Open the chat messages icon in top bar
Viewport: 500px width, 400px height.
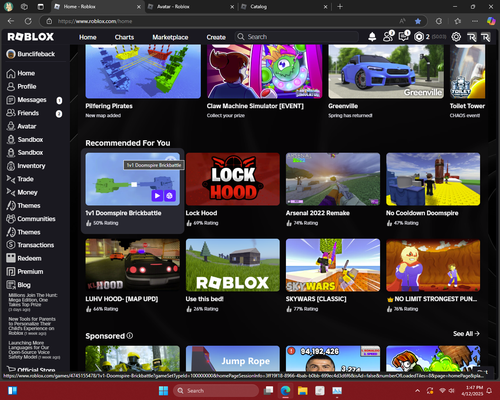click(x=404, y=36)
